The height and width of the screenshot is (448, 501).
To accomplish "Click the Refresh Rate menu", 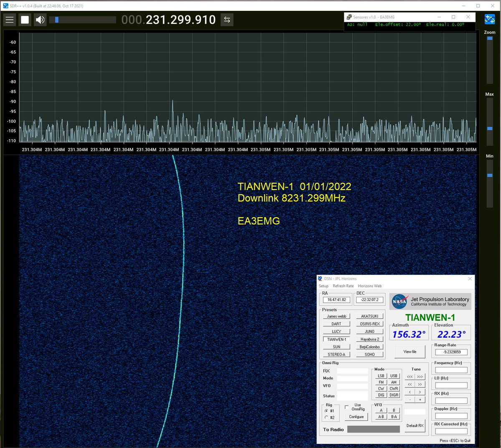I will coord(343,286).
